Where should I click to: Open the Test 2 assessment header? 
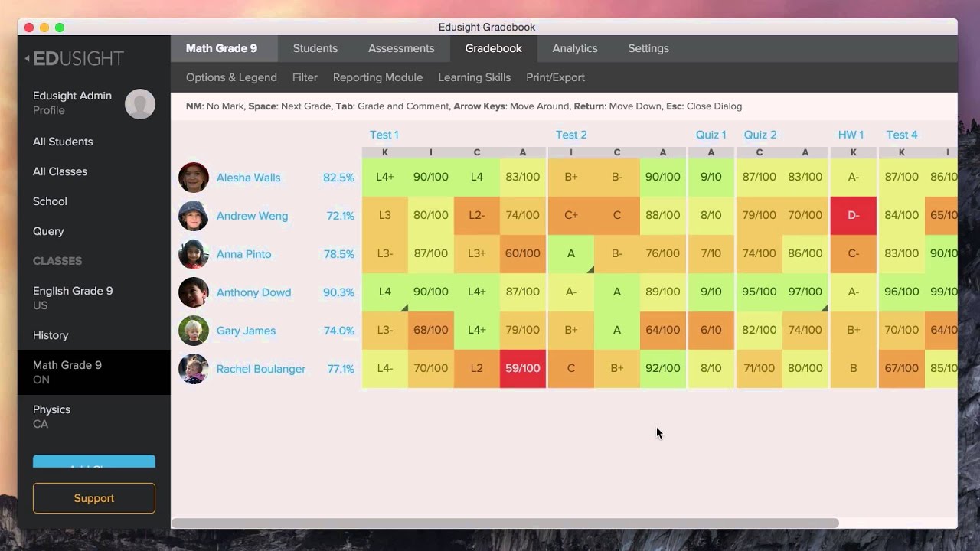[x=571, y=135]
